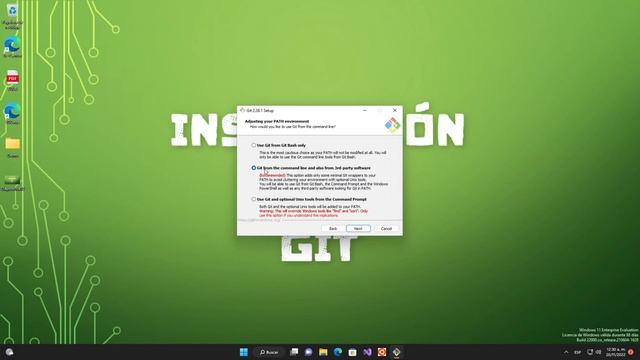The width and height of the screenshot is (640, 360).
Task: Open the clock and date flyout
Action: tap(615, 352)
